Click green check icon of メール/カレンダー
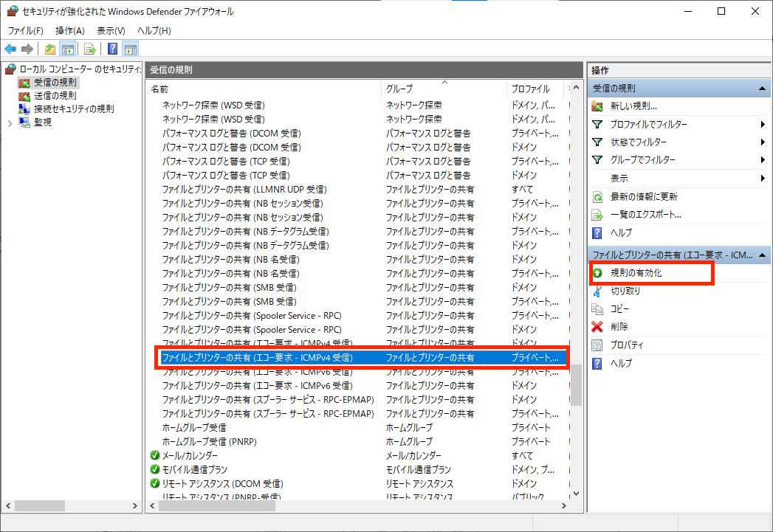 (x=155, y=455)
